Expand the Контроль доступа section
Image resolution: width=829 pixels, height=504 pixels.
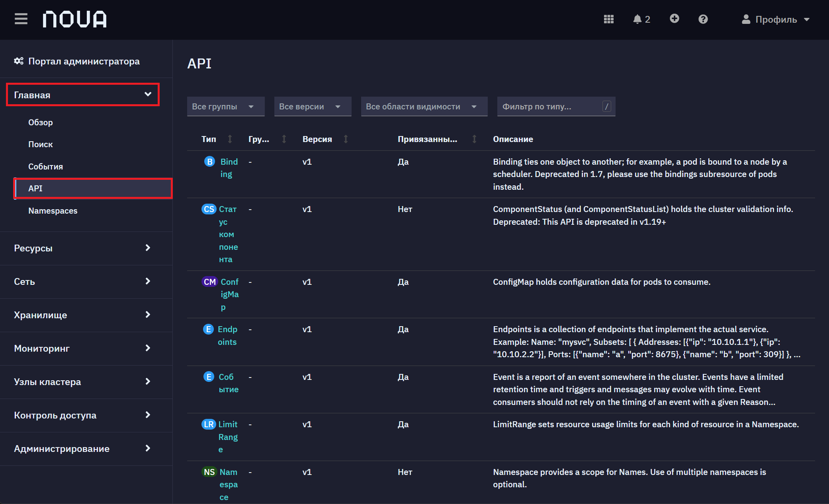83,415
